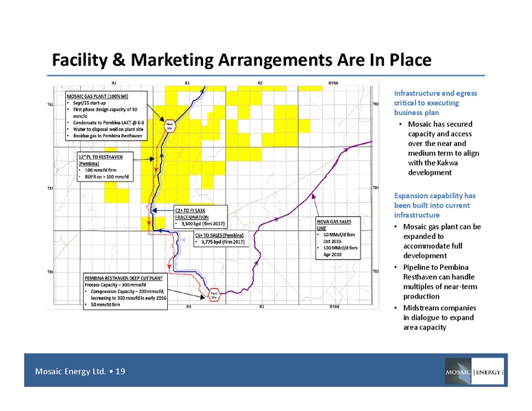Click the 'MOSAIC GAS PLANT (100% WI)' heading
Image resolution: width=532 pixels, height=411 pixels.
[97, 97]
